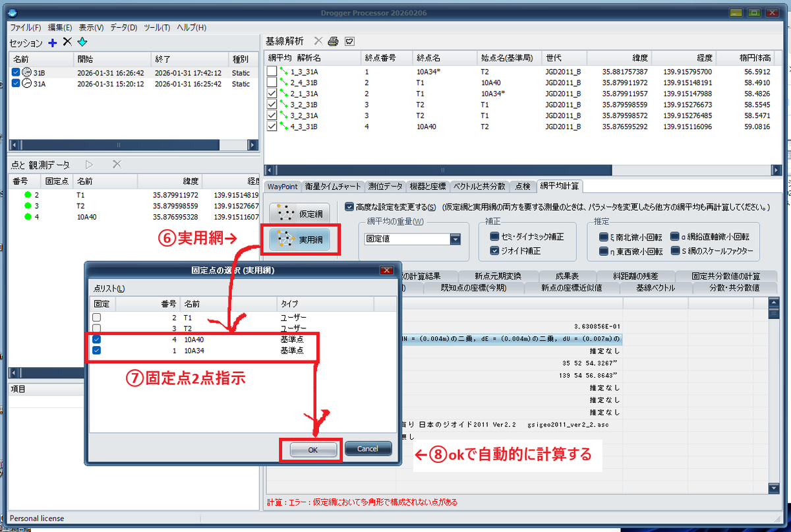Image resolution: width=791 pixels, height=532 pixels.
Task: Toggle 高度な設定を変更する checkbox
Action: pyautogui.click(x=349, y=207)
